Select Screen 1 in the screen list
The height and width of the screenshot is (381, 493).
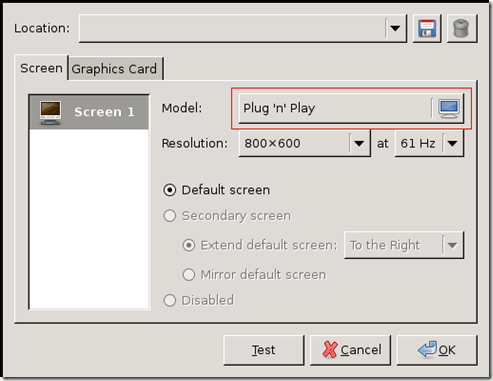(89, 112)
